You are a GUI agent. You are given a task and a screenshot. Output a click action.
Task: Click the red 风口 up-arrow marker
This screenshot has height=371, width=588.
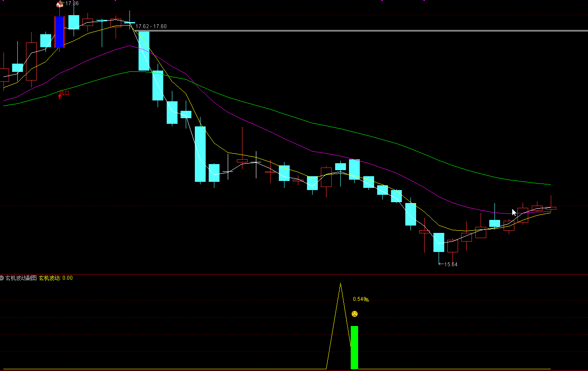click(x=60, y=95)
